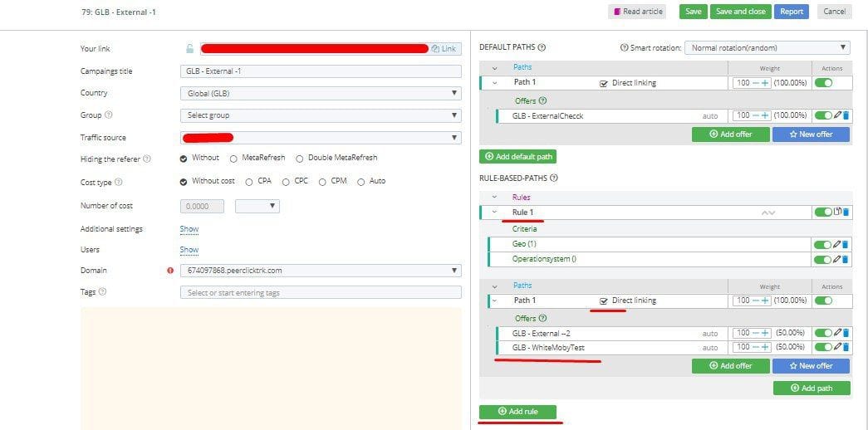Viewport: 868px width, 430px height.
Task: Copy the campaign link with Link button
Action: 444,49
